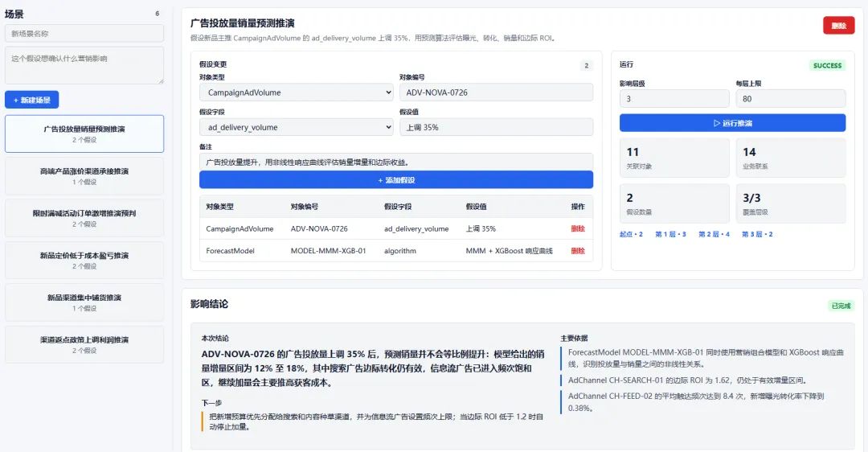Click the ADV-NOVA-0726 table cell
Viewport: 868px width, 452px height.
[x=319, y=228]
